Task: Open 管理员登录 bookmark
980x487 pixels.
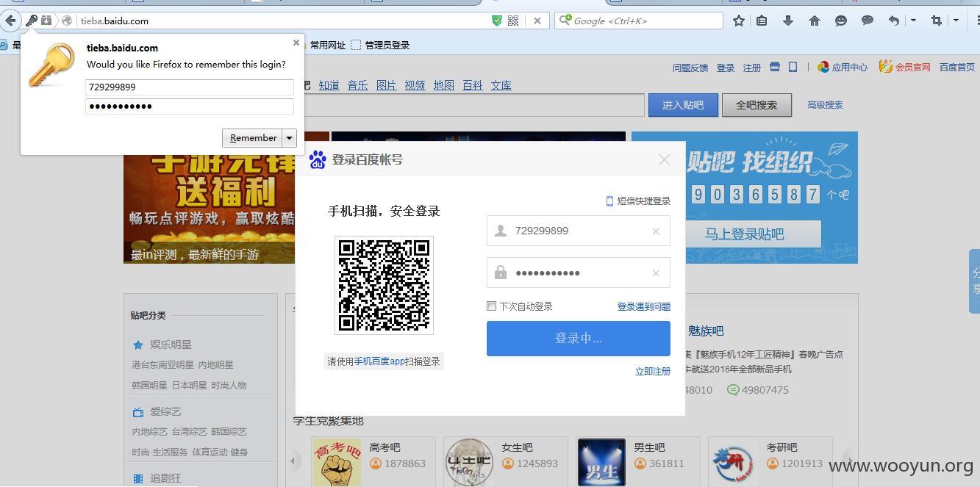Action: pos(381,45)
